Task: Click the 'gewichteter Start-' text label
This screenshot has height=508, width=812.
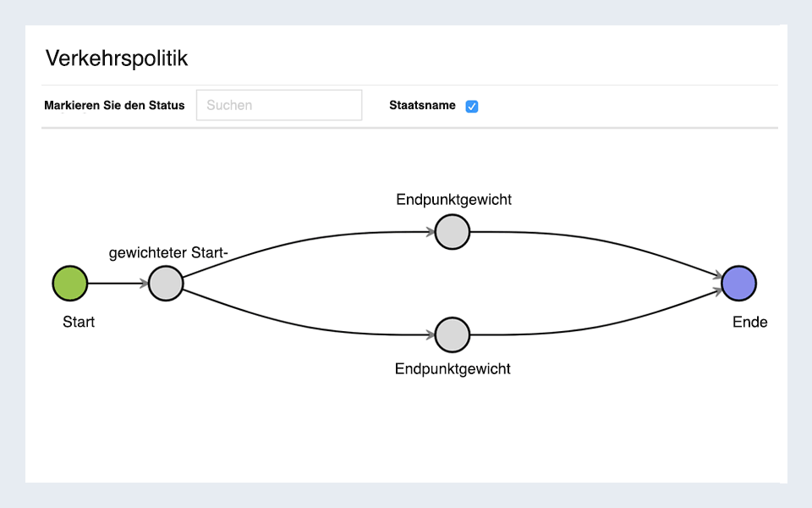Action: [x=168, y=253]
